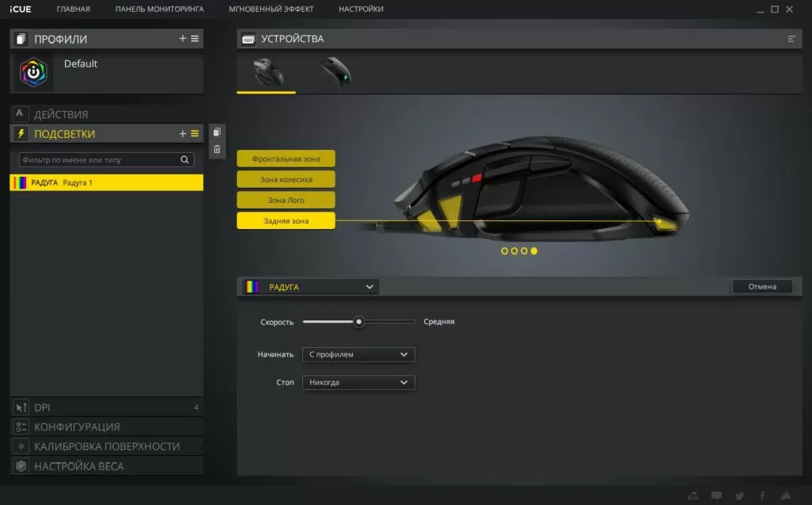Click the highlighted rear zone on mouse

(665, 224)
